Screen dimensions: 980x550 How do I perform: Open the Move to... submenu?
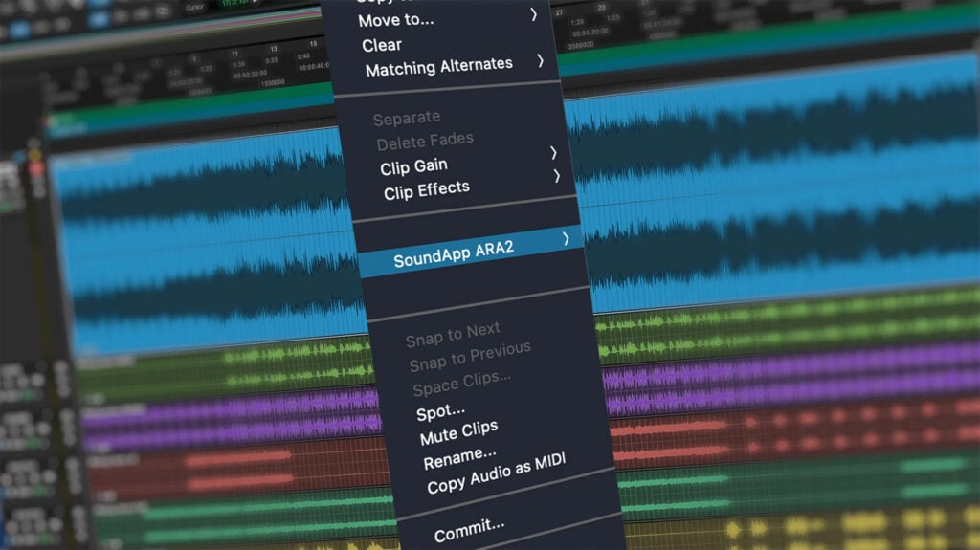(x=396, y=19)
